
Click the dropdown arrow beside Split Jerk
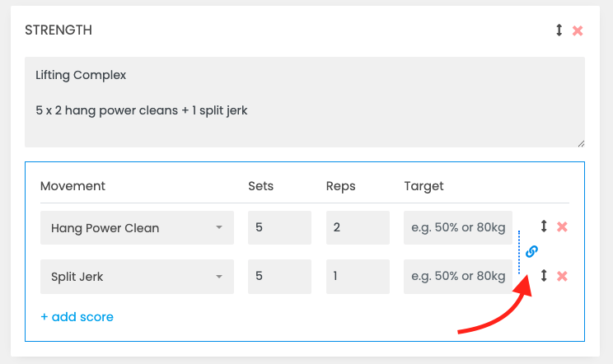coord(219,277)
